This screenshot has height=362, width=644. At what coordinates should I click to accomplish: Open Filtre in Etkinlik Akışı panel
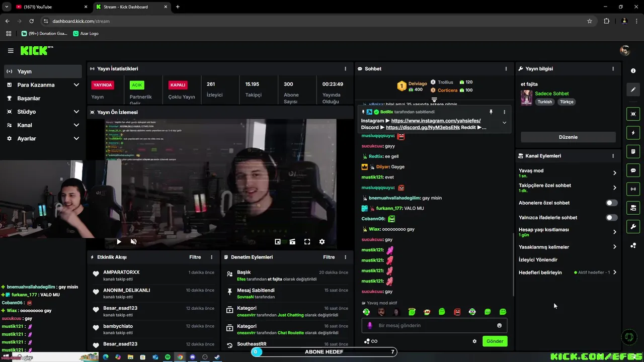point(195,257)
